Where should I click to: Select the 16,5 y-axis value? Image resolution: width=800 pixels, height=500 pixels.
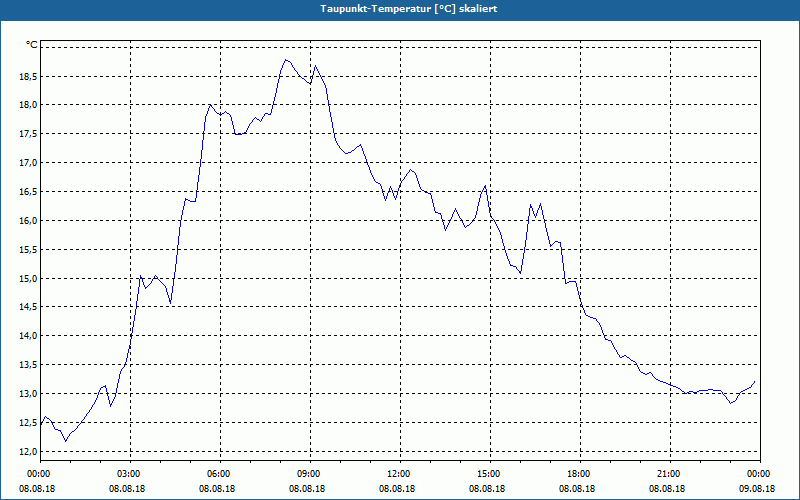(x=27, y=192)
